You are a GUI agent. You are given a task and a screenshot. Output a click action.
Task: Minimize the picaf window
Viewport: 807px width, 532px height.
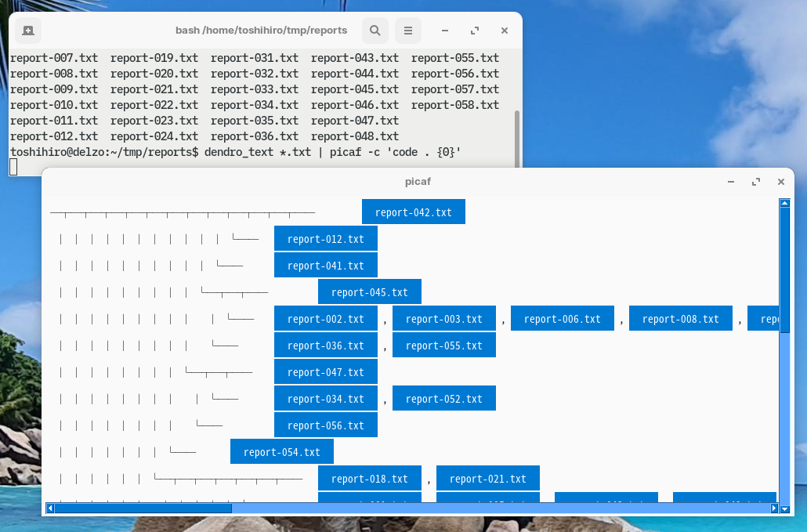click(x=731, y=182)
